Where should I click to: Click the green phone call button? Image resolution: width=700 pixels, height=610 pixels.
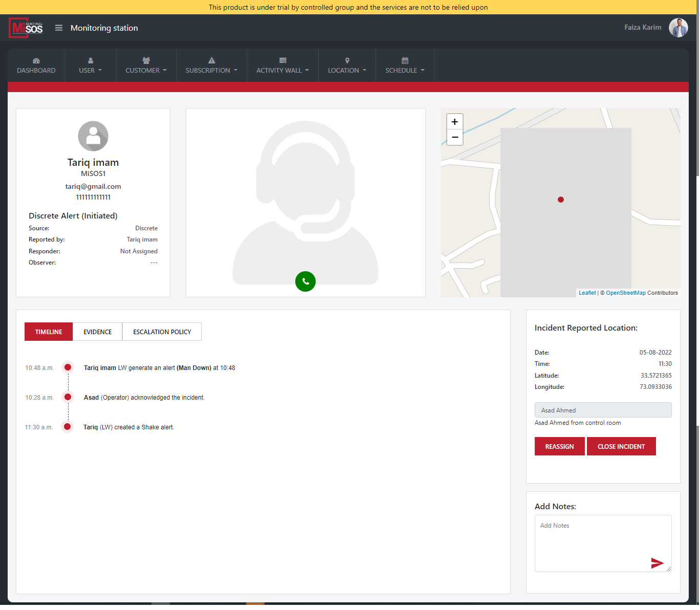(305, 281)
